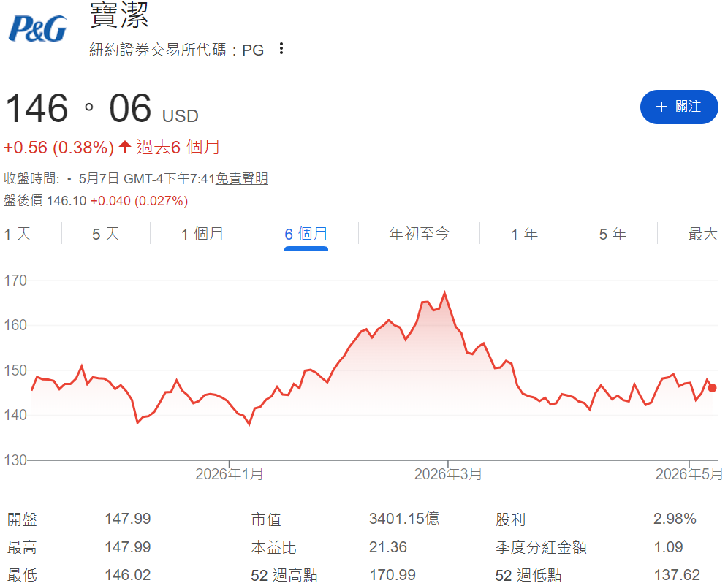The image size is (728, 583).
Task: Click the 紐約證券交易所代碼：PG ticker text
Action: [176, 50]
